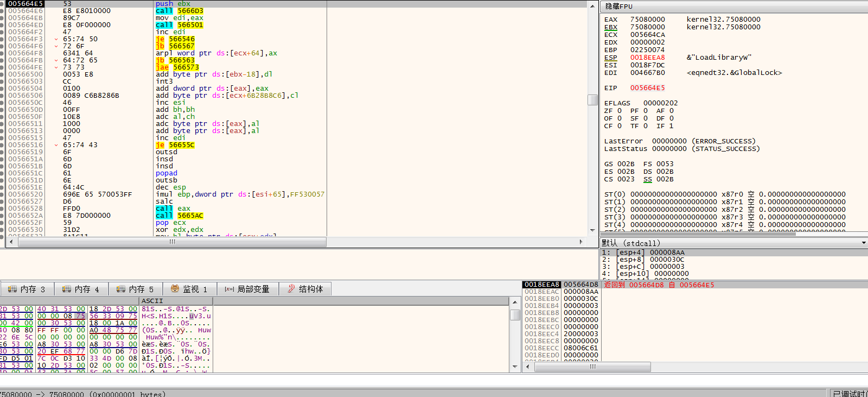Click the 隐藏FPU button

click(x=619, y=7)
